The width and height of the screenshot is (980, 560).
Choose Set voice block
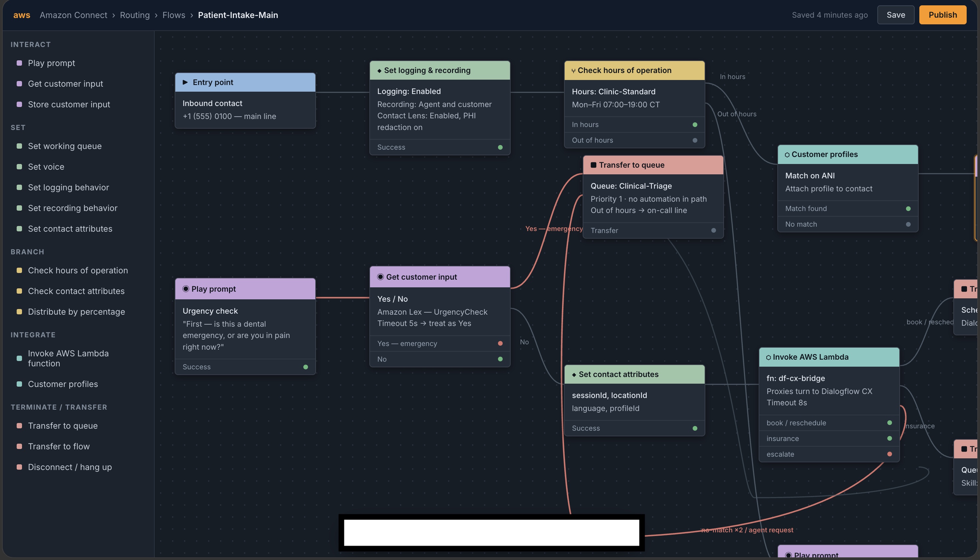pyautogui.click(x=46, y=167)
